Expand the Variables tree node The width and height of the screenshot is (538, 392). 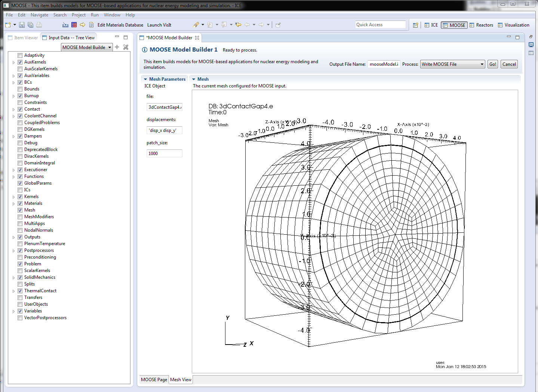tap(14, 311)
